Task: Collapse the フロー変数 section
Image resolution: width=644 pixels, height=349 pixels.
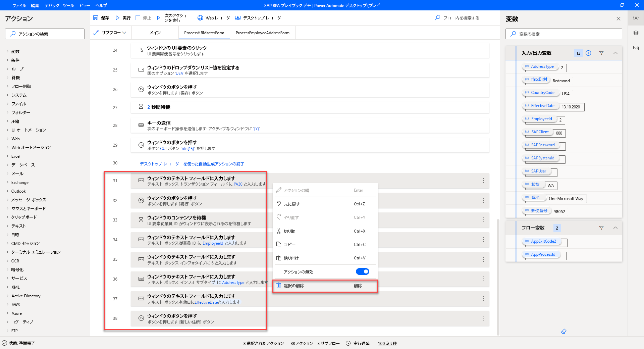Action: tap(615, 228)
